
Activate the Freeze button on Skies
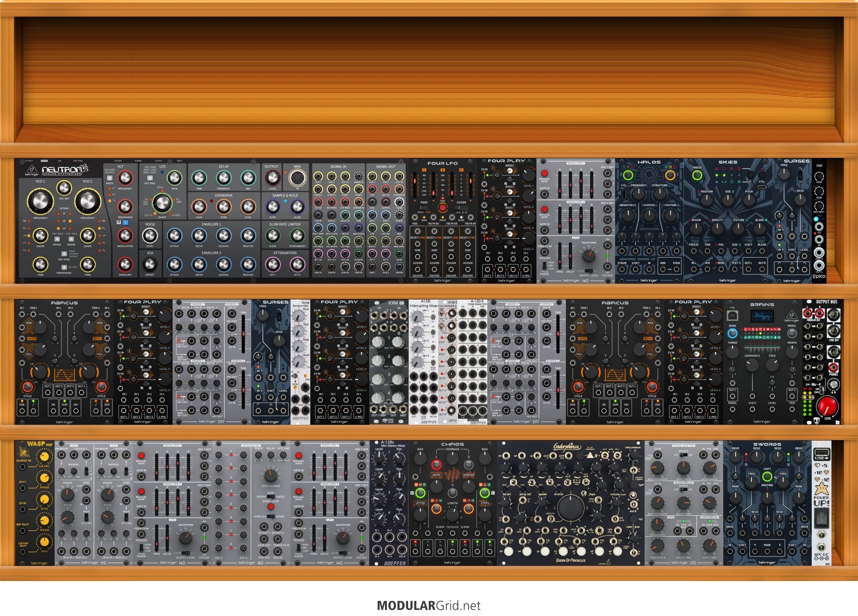(x=697, y=175)
